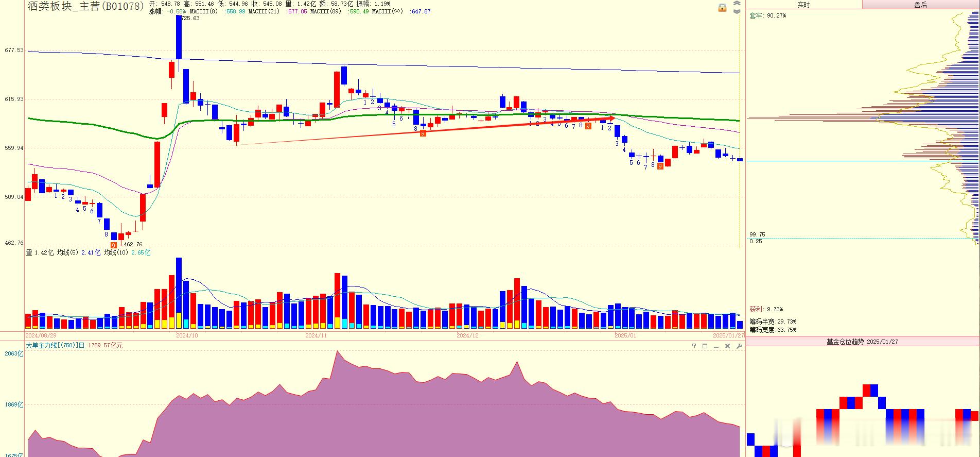
Task: Open help for the 大单主力线 indicator panel
Action: tap(694, 346)
